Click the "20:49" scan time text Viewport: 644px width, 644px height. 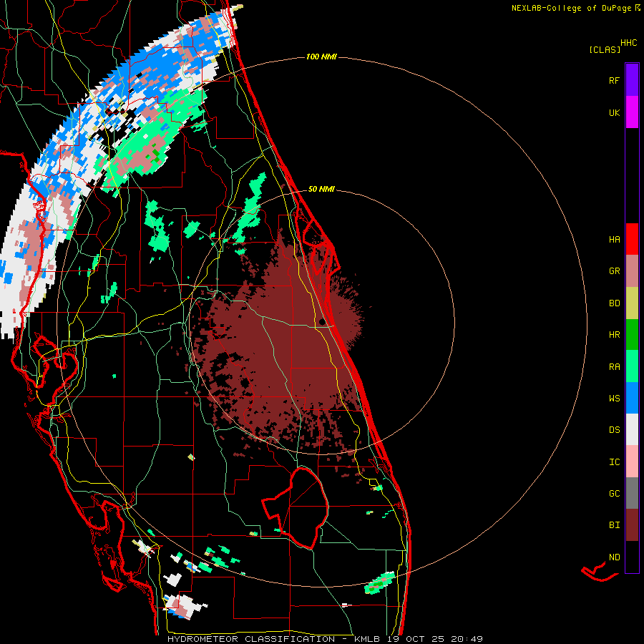467,639
